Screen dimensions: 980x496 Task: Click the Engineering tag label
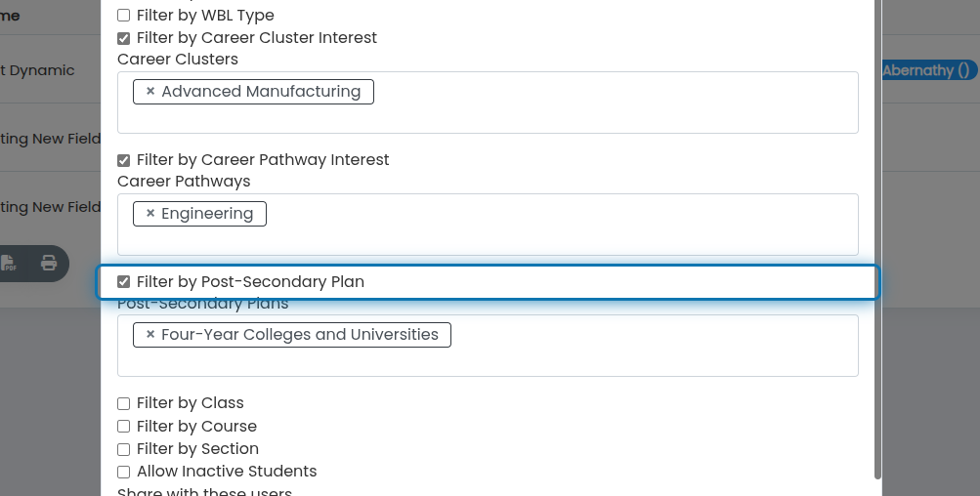pos(207,213)
